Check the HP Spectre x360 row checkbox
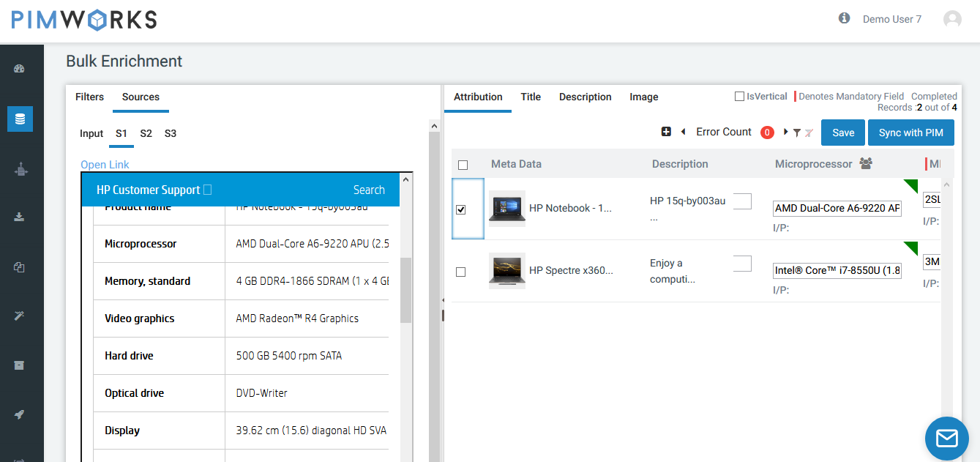Viewport: 980px width, 462px height. coord(461,272)
